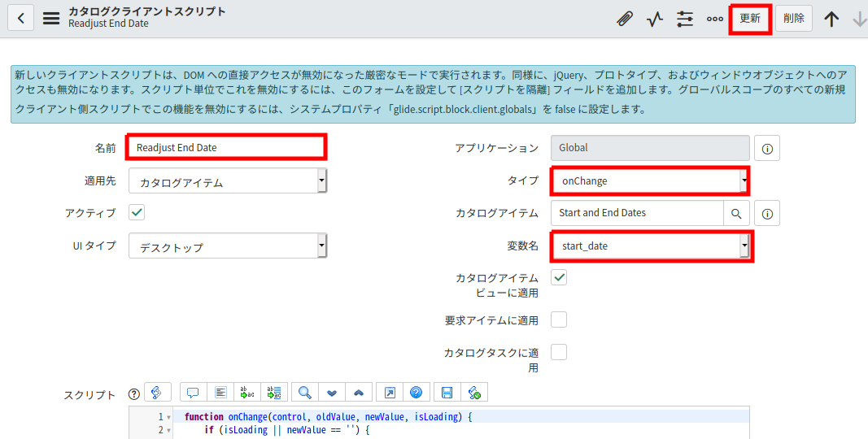Uncheck カタログアイテムビューに適用 checkbox

(x=559, y=277)
